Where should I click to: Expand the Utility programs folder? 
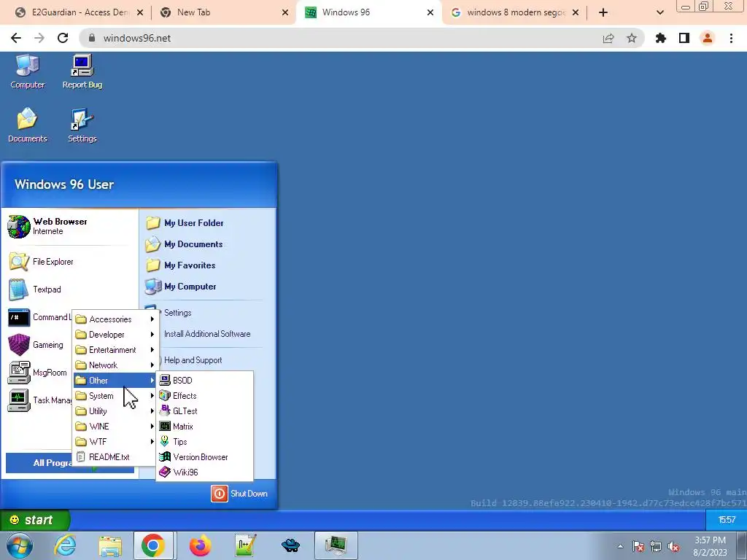click(x=115, y=411)
